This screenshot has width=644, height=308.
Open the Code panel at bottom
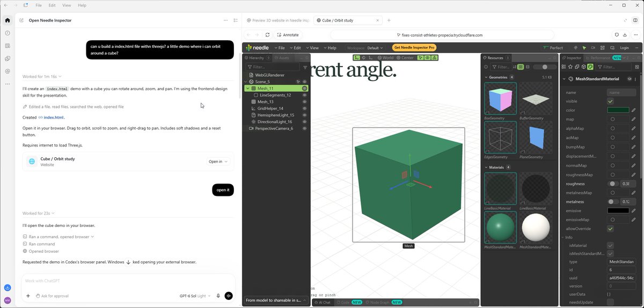[348, 302]
